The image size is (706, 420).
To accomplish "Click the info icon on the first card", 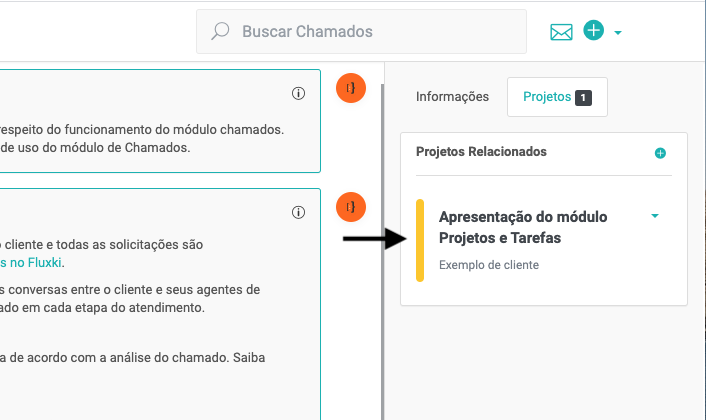I will click(x=298, y=93).
